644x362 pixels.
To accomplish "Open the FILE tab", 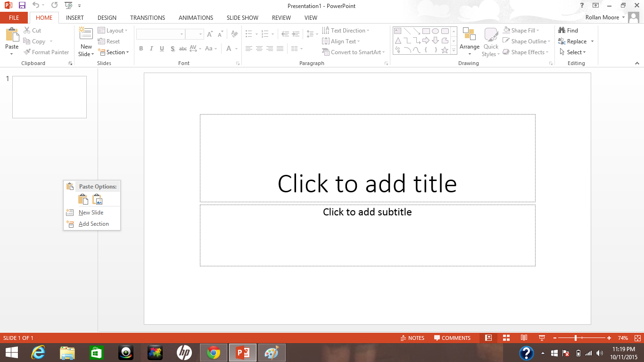I will 14,17.
